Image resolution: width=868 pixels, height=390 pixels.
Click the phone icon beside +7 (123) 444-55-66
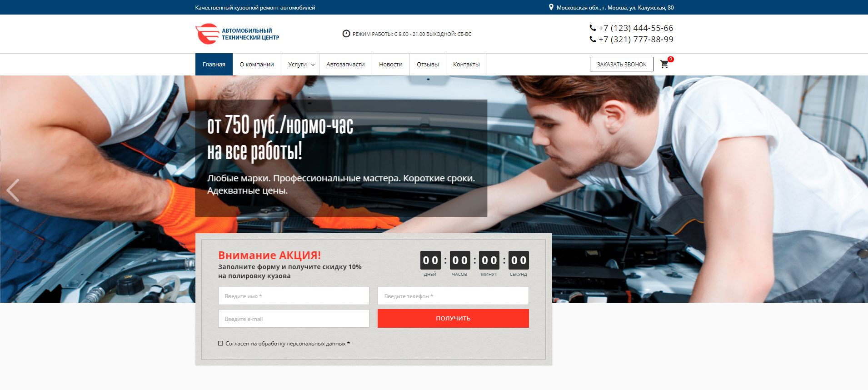[x=593, y=28]
